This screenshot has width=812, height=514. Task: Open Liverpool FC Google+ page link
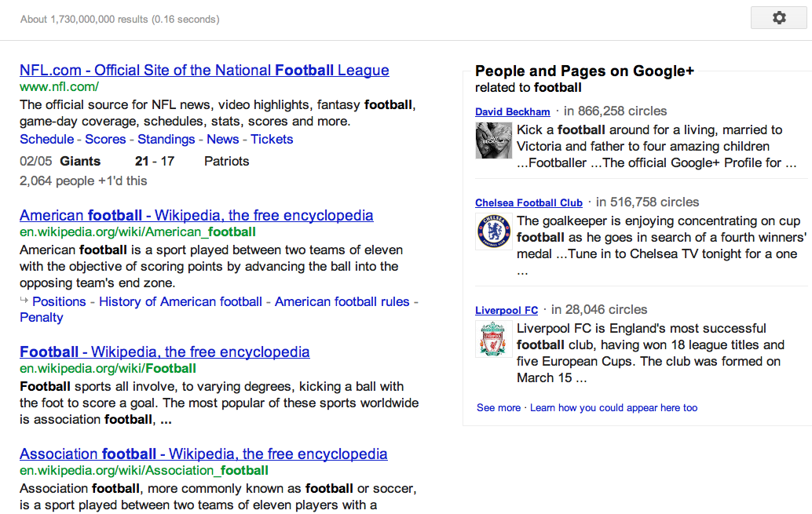point(507,311)
